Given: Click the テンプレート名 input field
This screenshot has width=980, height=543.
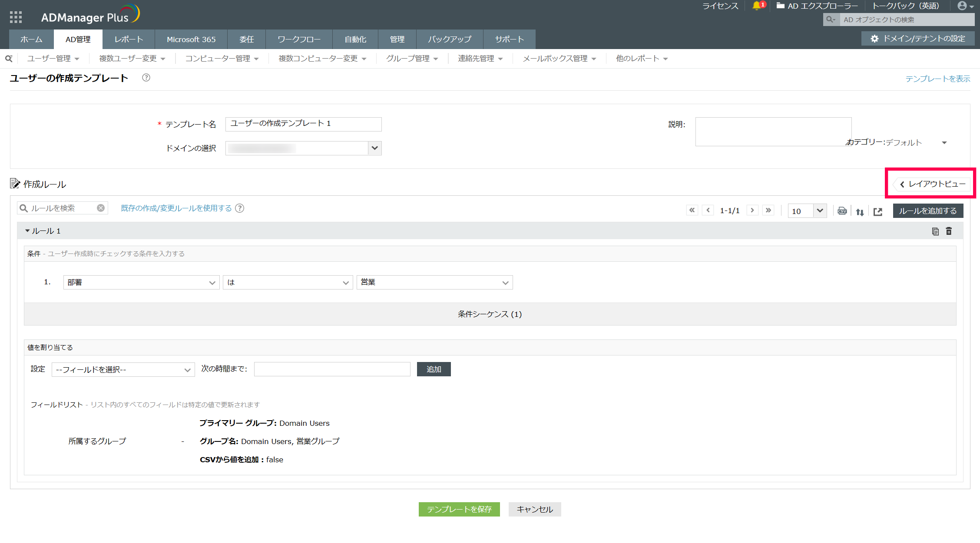Looking at the screenshot, I should point(303,124).
